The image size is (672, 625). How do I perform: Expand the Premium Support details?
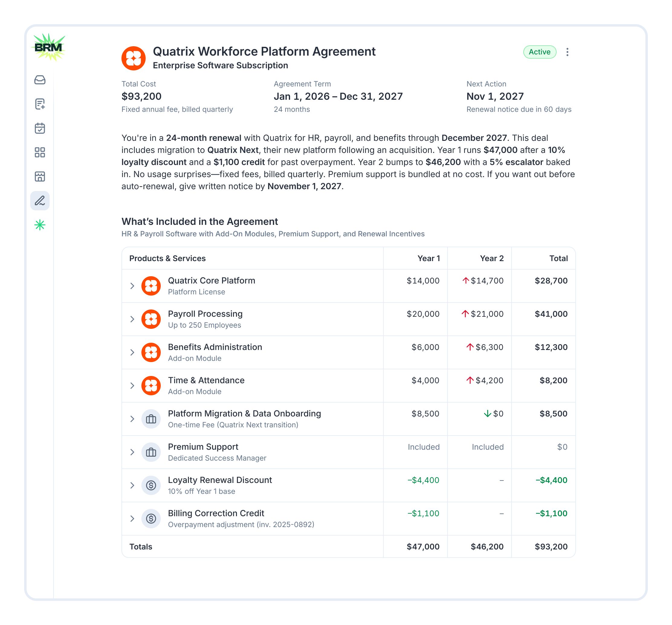coord(132,452)
